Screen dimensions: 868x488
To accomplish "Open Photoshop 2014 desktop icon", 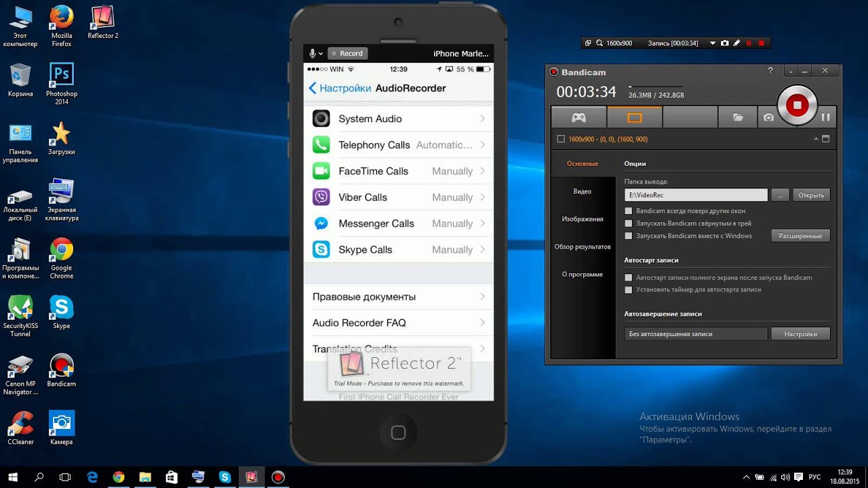I will point(62,84).
